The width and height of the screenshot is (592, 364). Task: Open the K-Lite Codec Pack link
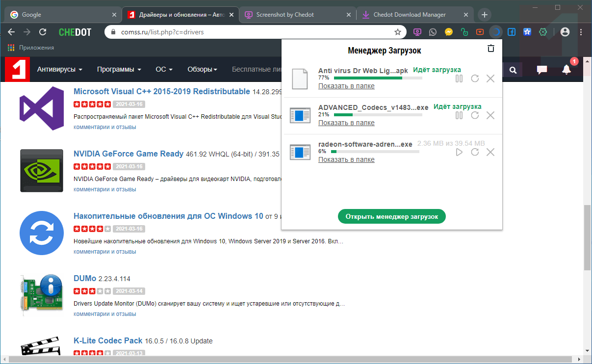coord(108,340)
